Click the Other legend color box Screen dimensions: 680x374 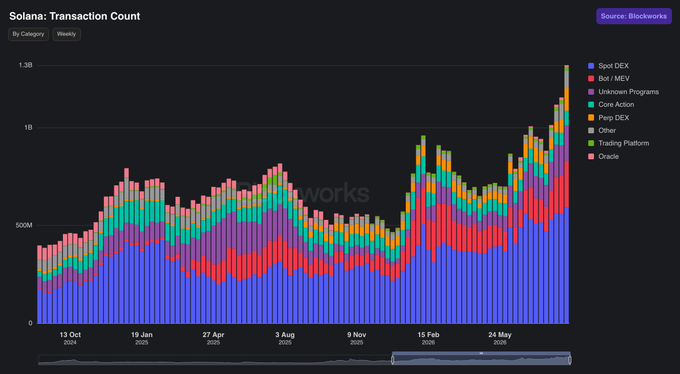pos(591,131)
